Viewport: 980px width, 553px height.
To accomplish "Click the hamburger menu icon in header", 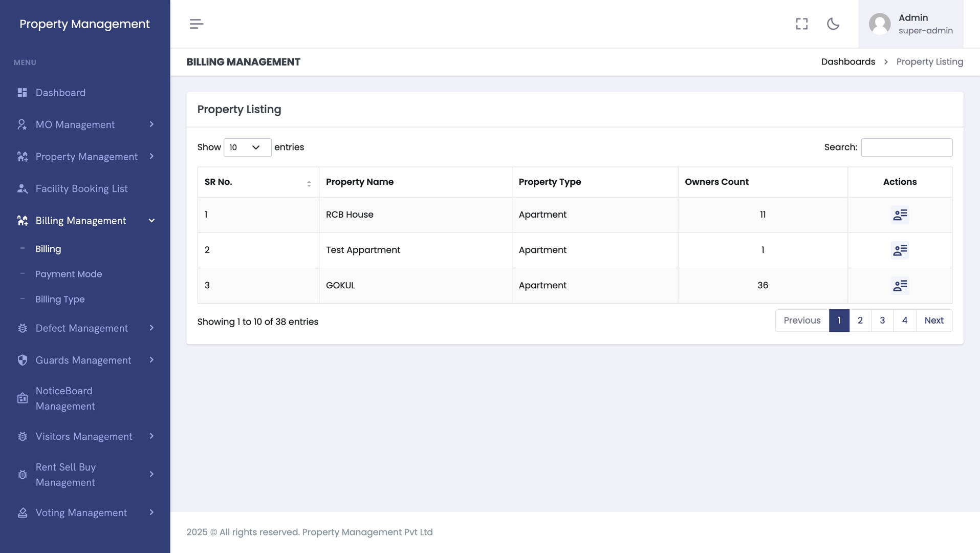I will tap(197, 24).
